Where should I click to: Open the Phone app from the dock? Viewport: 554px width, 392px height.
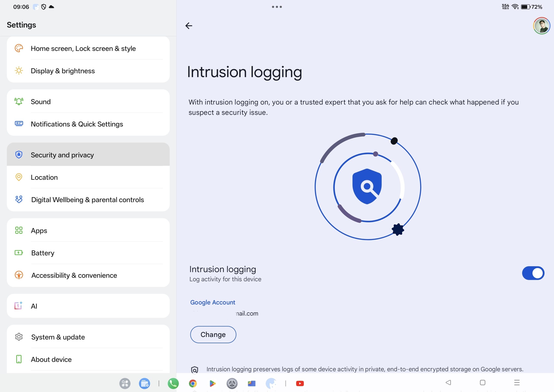(x=173, y=383)
